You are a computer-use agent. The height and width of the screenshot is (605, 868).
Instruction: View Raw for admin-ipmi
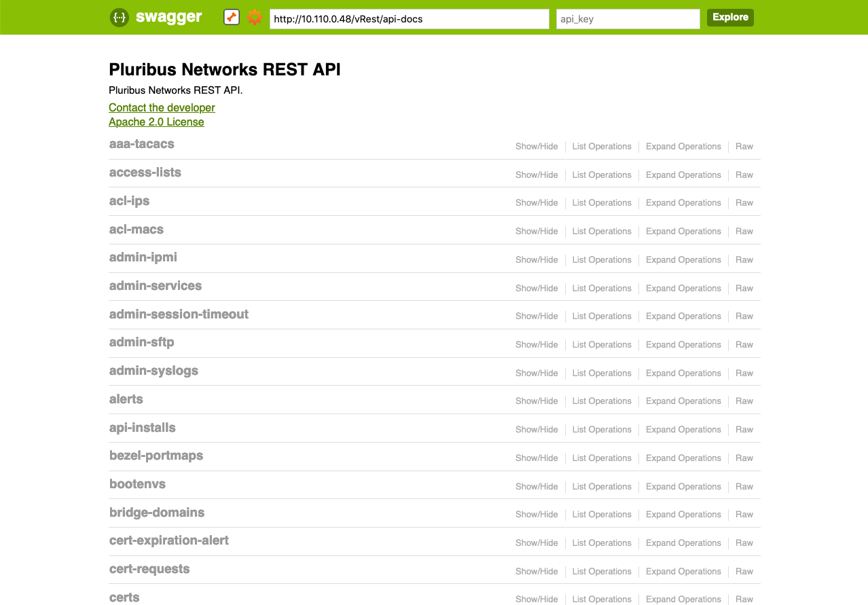tap(744, 260)
